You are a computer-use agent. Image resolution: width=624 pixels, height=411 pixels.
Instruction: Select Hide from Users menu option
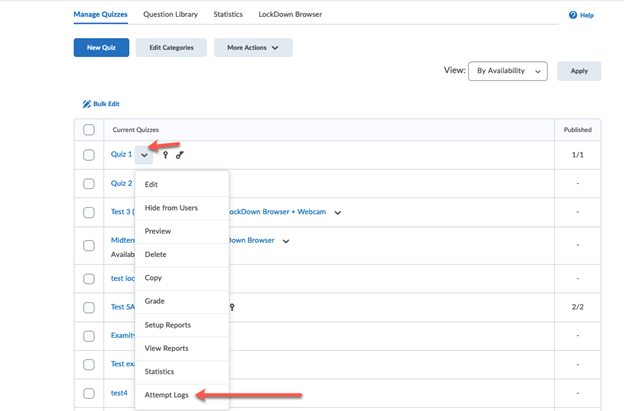[171, 207]
